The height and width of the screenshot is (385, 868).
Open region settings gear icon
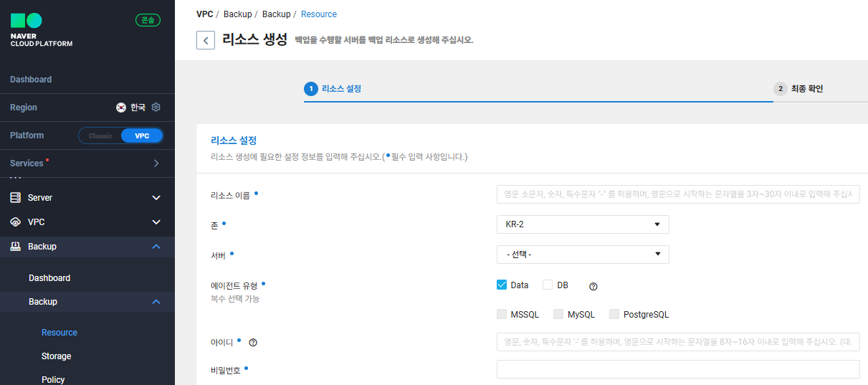click(156, 107)
